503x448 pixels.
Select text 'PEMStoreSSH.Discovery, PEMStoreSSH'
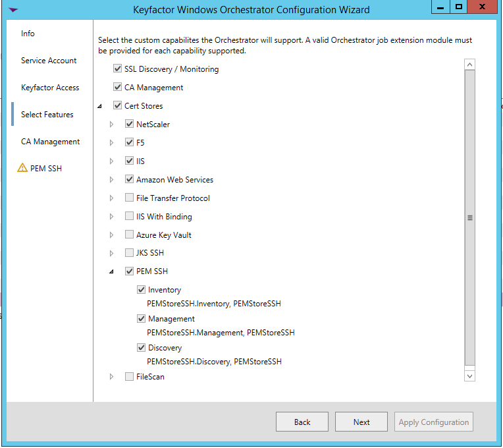pyautogui.click(x=214, y=362)
